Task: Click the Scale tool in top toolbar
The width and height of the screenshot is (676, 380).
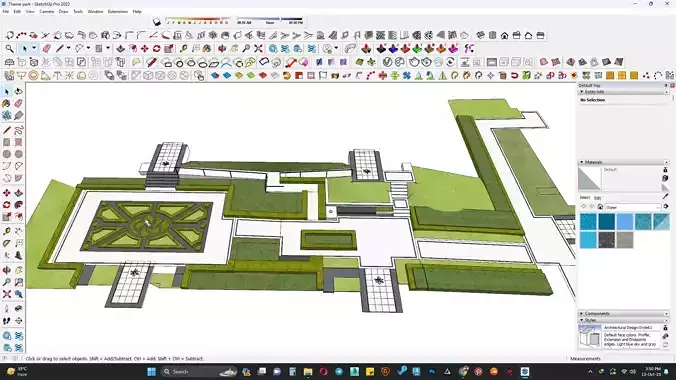Action: (x=169, y=49)
